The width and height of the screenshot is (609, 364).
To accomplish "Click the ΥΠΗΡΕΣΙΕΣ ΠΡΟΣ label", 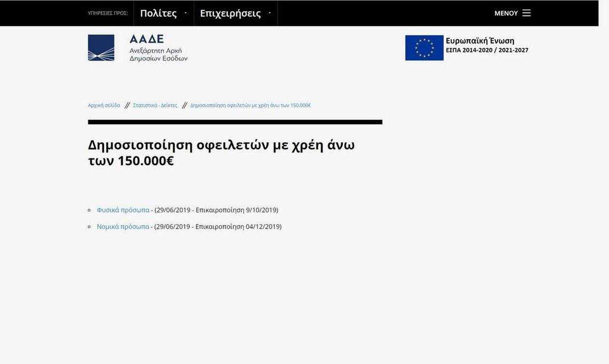I will 108,14.
